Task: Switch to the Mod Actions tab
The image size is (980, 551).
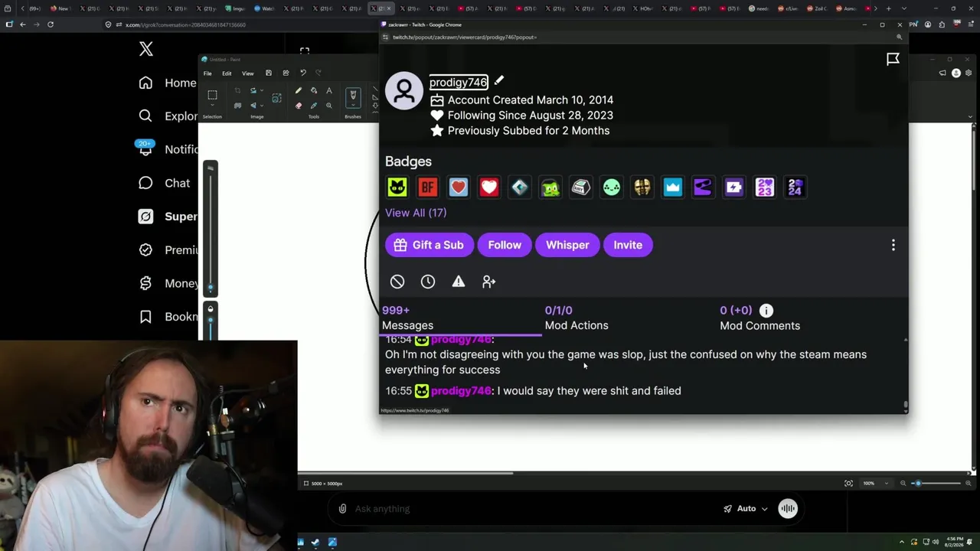Action: tap(577, 318)
